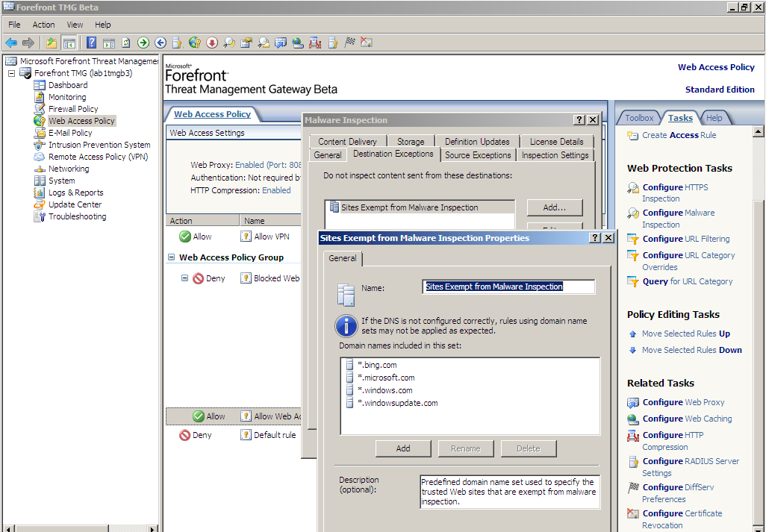Collapse the Web Access Policy Group

pyautogui.click(x=171, y=257)
